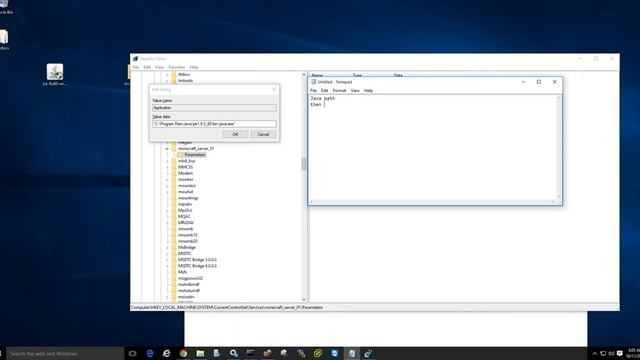This screenshot has width=640, height=360.
Task: Expand the MpsSvc tree node
Action: coord(167,210)
